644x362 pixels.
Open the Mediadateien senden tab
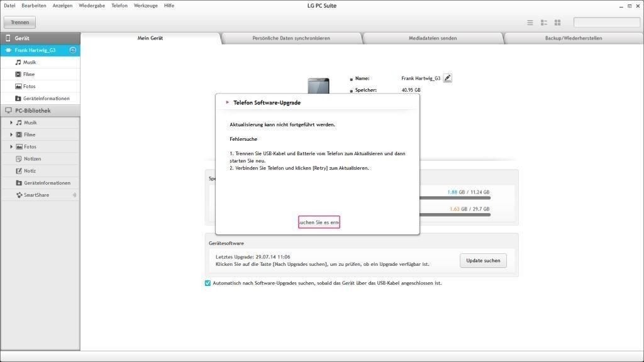[x=433, y=38]
